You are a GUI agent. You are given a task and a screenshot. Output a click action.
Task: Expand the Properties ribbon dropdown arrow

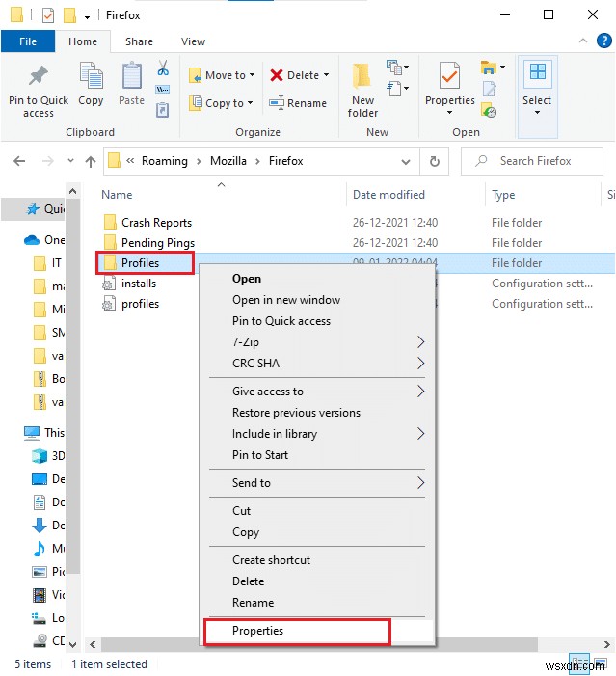pos(449,113)
